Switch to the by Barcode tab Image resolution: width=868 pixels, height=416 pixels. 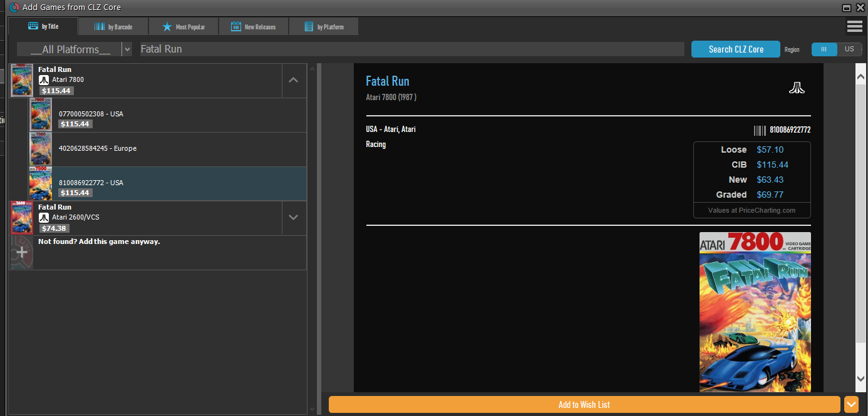(113, 27)
